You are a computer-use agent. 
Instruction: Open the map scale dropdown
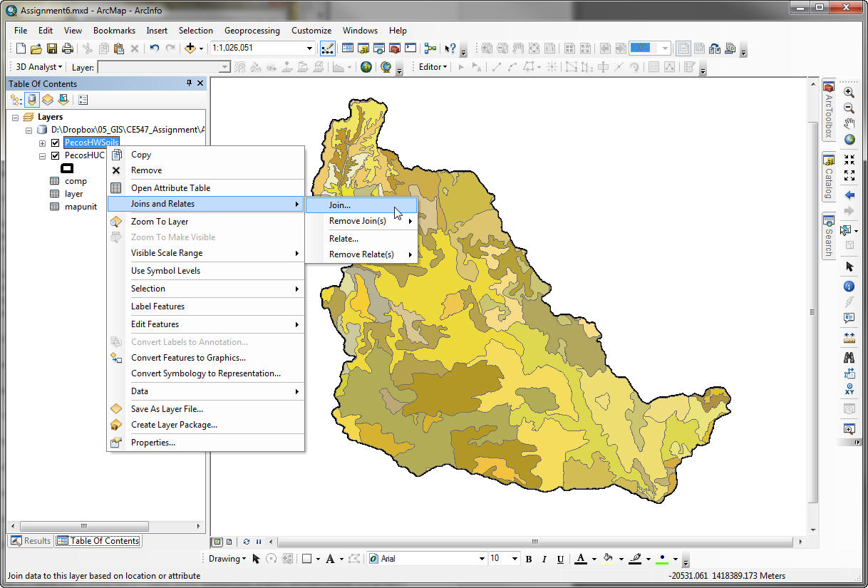click(309, 48)
